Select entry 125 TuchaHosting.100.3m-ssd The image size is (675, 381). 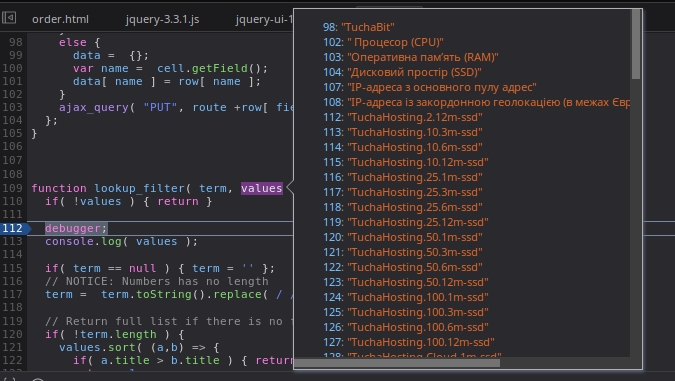point(406,312)
